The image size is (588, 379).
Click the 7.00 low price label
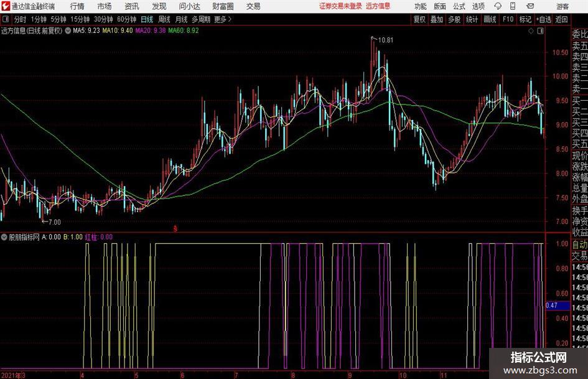tap(55, 222)
